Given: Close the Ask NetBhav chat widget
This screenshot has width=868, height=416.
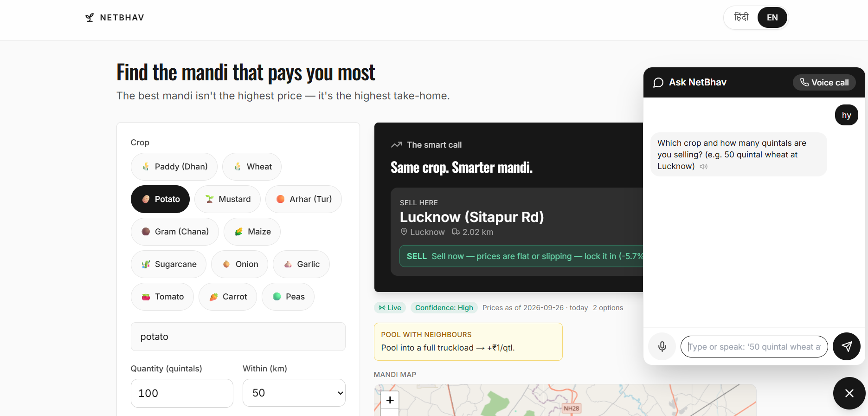Looking at the screenshot, I should [x=849, y=393].
